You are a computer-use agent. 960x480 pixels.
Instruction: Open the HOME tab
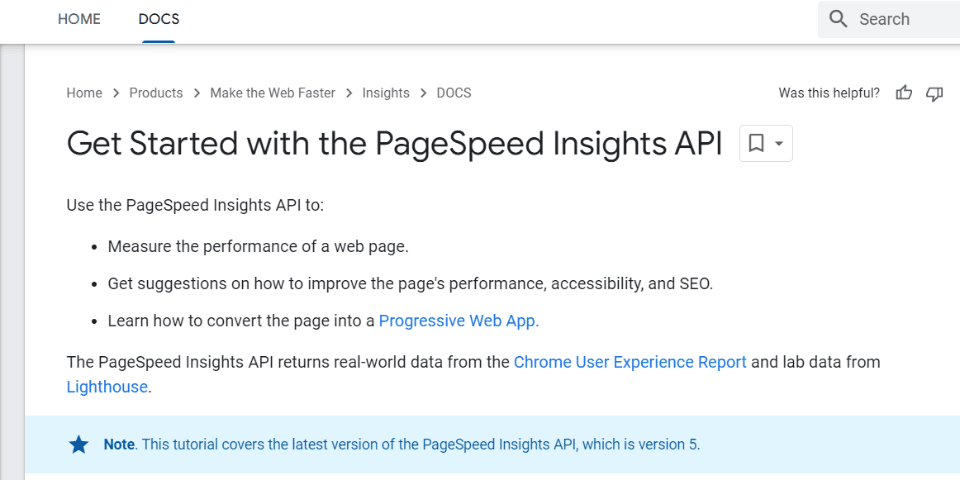click(79, 19)
